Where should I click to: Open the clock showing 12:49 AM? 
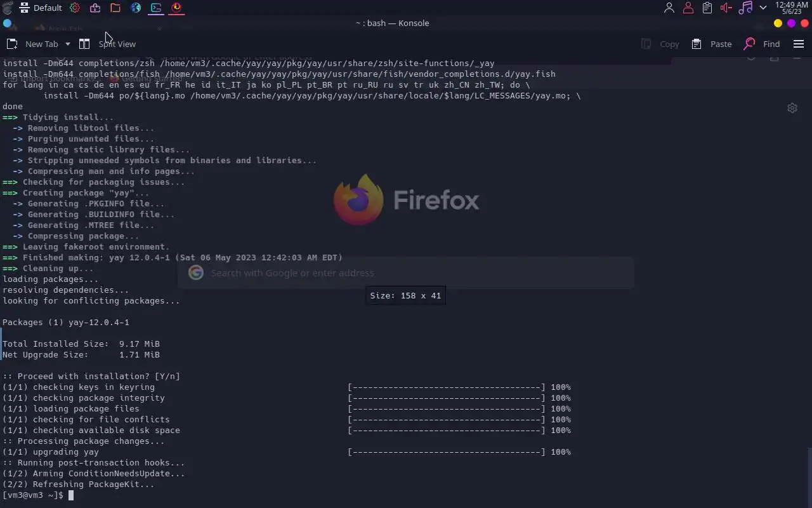click(x=792, y=8)
